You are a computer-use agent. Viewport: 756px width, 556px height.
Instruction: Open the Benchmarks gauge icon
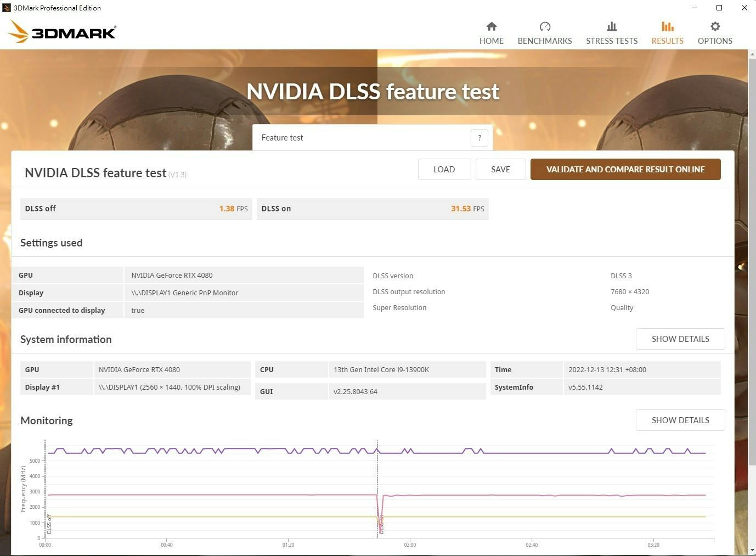click(x=545, y=26)
